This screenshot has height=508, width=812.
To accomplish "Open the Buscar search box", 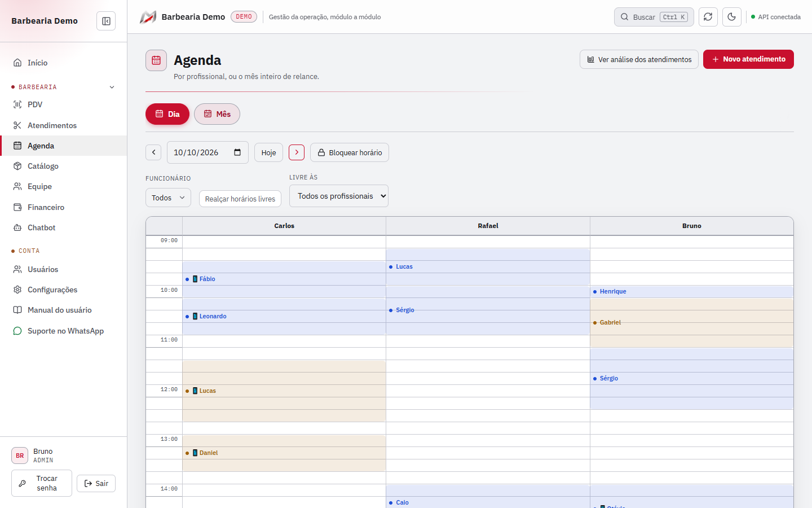I will pos(654,17).
